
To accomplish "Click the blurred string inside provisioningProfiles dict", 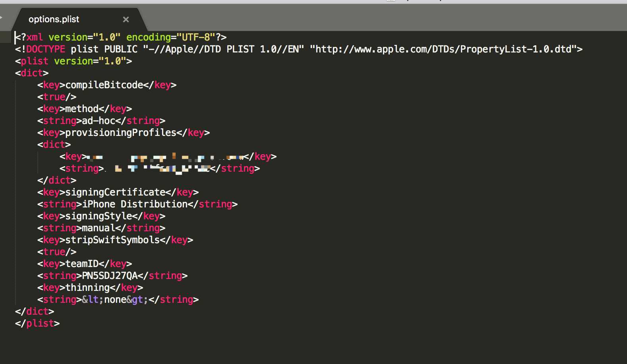I will tap(160, 168).
